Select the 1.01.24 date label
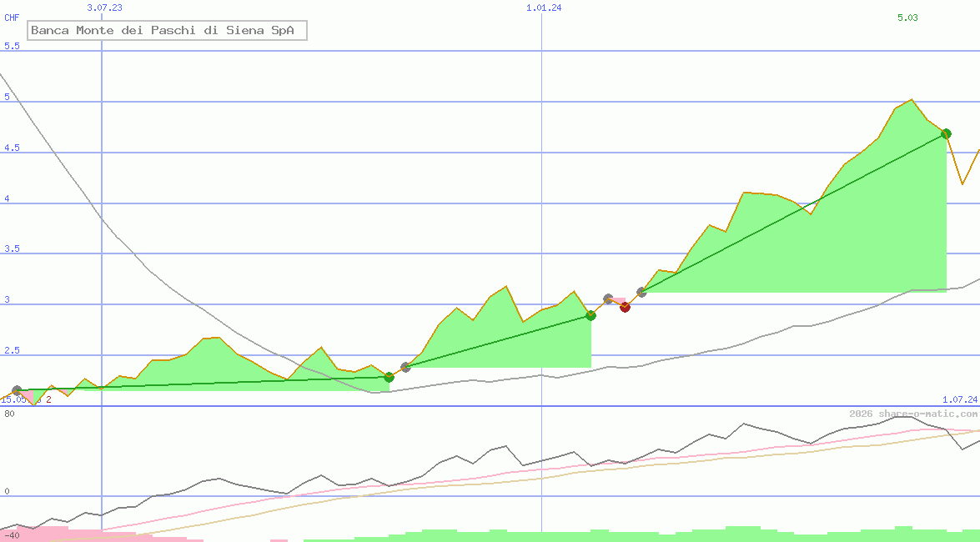This screenshot has width=980, height=542. (544, 8)
